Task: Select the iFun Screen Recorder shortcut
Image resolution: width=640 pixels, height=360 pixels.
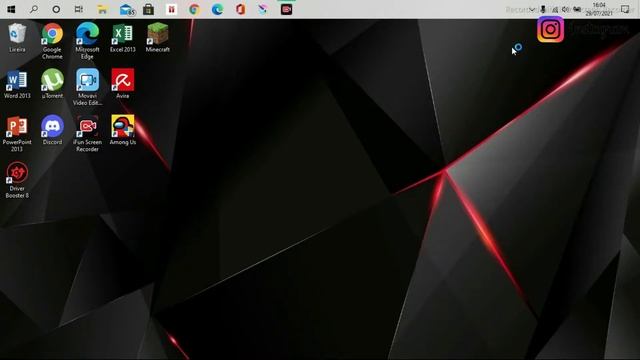Action: (x=87, y=134)
